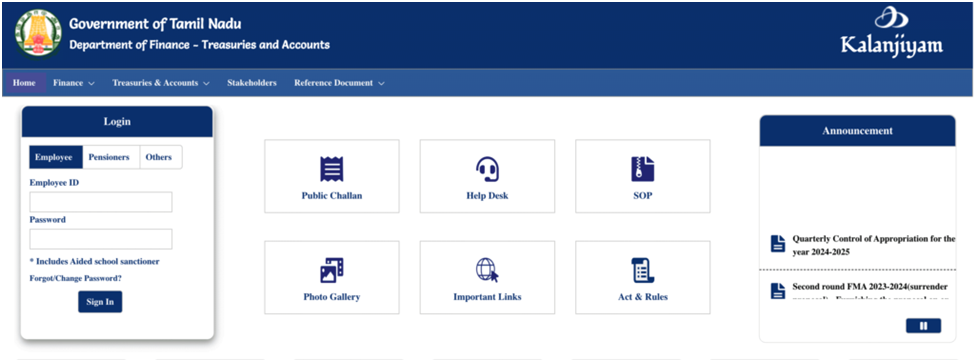Click the Password input field
Screen dimensions: 979x362
point(101,239)
